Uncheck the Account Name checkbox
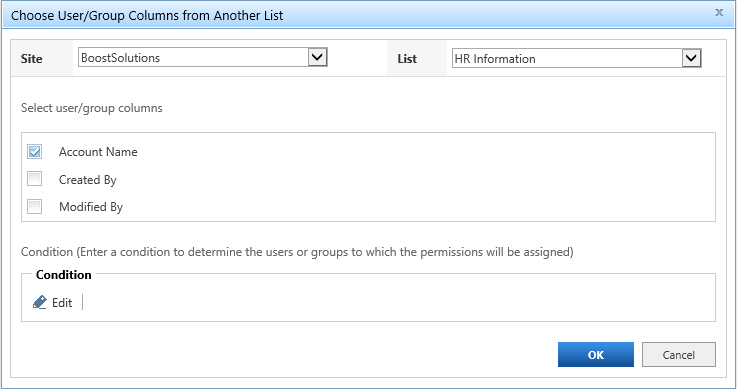This screenshot has height=389, width=737. tap(34, 151)
